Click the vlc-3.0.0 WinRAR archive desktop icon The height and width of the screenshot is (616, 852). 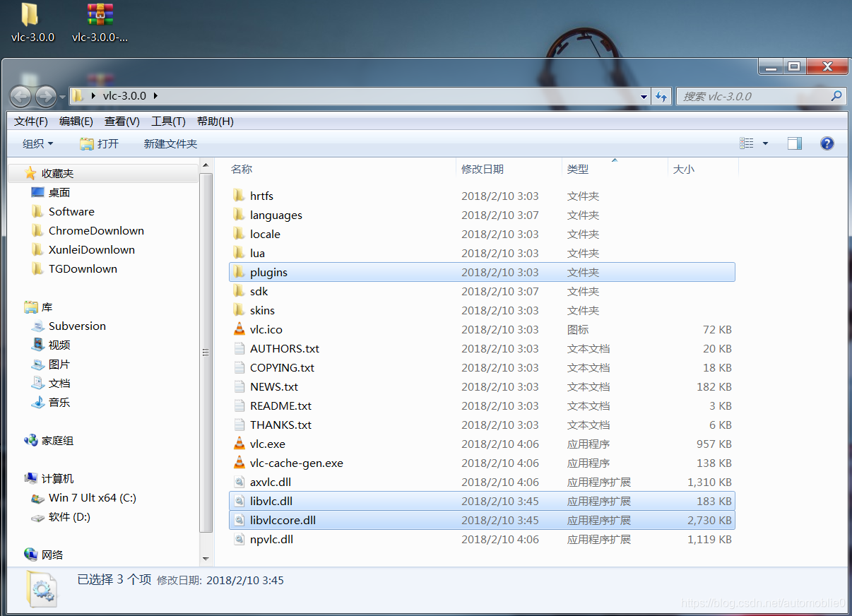(100, 15)
